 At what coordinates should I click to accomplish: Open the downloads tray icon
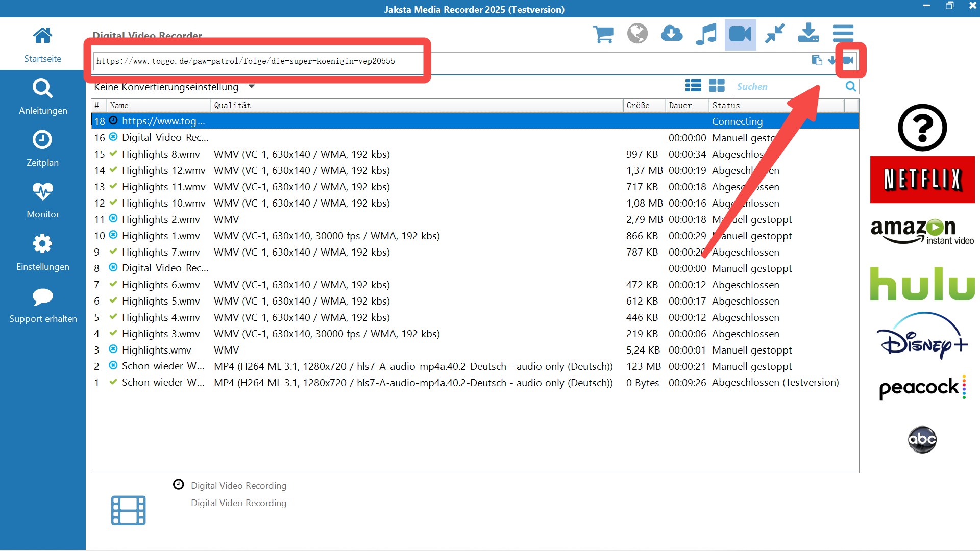click(x=808, y=33)
